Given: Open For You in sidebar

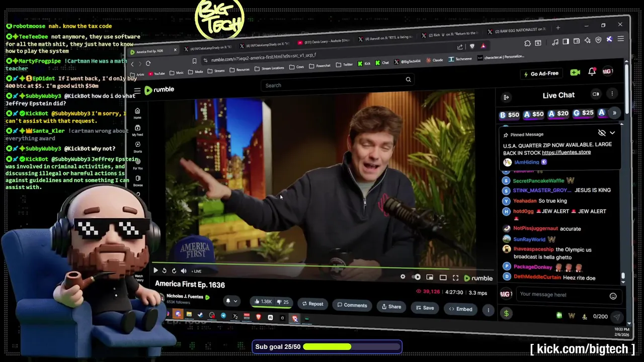Looking at the screenshot, I should (137, 164).
